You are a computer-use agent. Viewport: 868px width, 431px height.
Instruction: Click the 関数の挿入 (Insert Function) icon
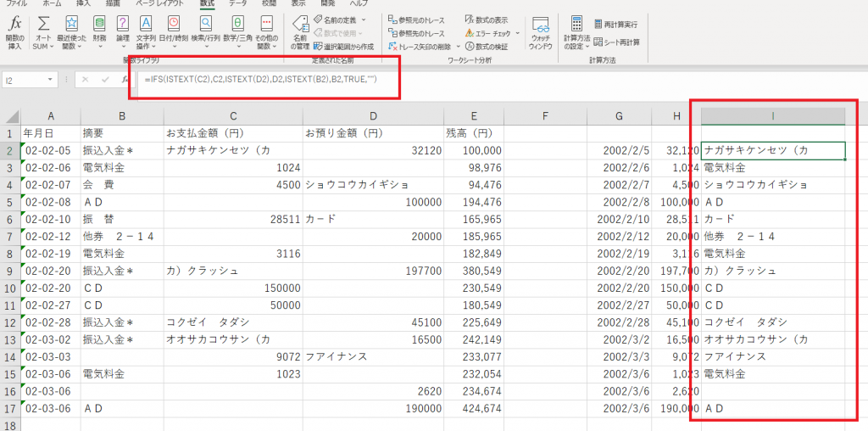[x=14, y=31]
